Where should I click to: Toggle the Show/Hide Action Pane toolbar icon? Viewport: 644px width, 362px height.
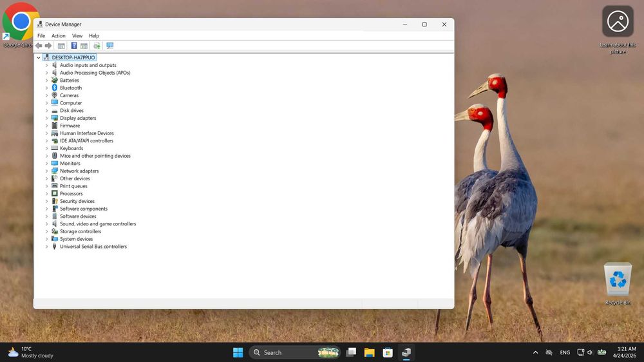coord(84,46)
